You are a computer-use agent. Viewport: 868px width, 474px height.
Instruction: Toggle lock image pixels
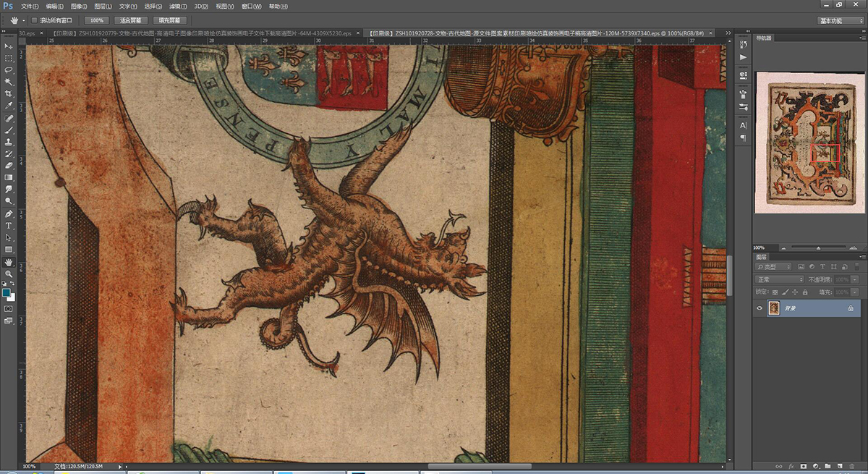[786, 292]
